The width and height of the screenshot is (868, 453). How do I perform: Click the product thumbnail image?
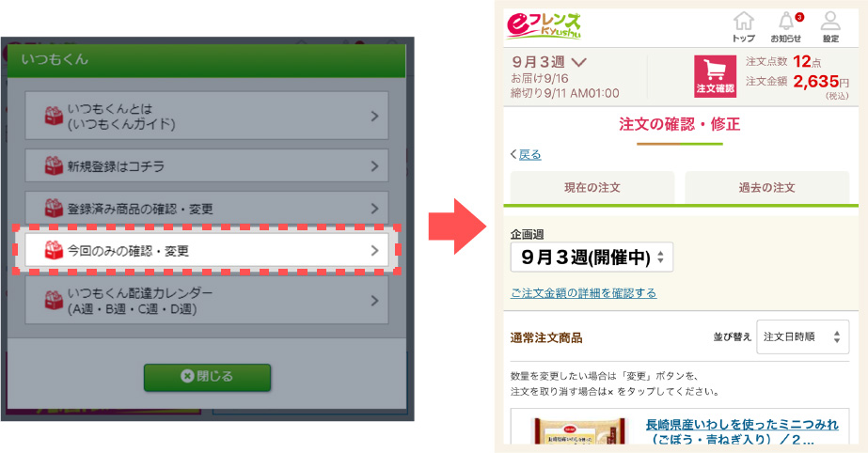[x=578, y=431]
